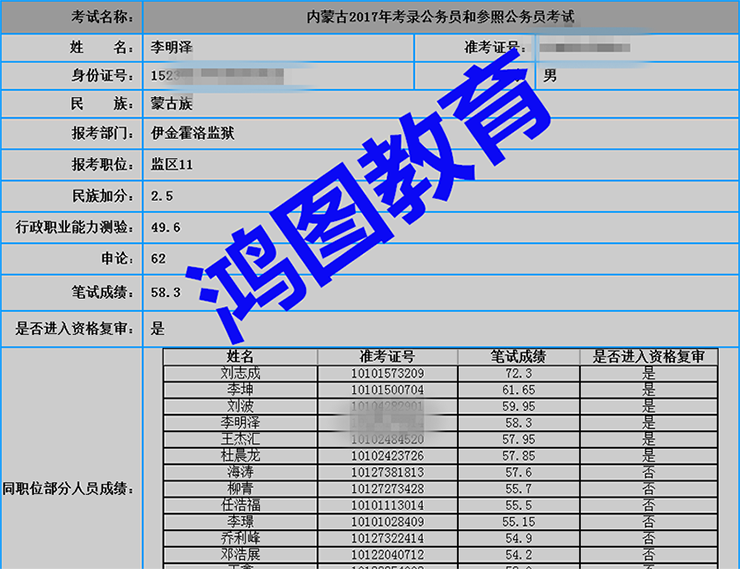Click the admission number 10101573209

pos(387,374)
